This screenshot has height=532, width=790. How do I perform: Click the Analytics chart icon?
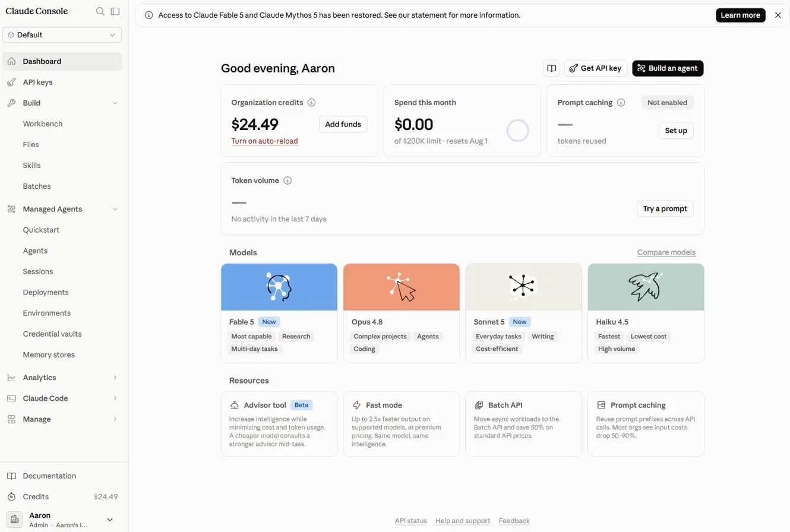[x=11, y=378]
